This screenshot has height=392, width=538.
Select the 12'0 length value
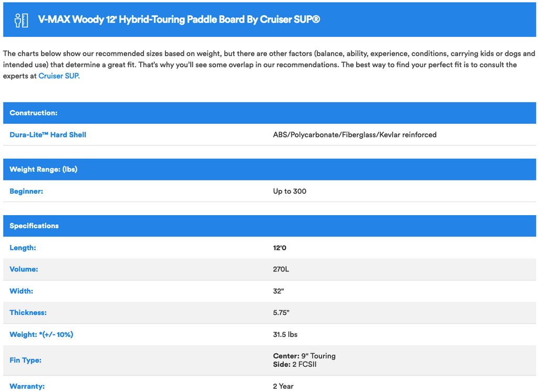coord(280,248)
